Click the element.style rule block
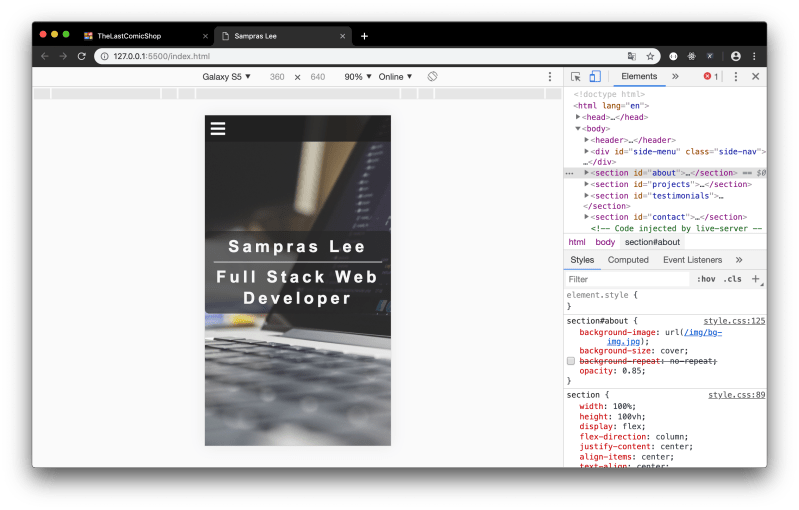The height and width of the screenshot is (510, 799). (x=665, y=301)
